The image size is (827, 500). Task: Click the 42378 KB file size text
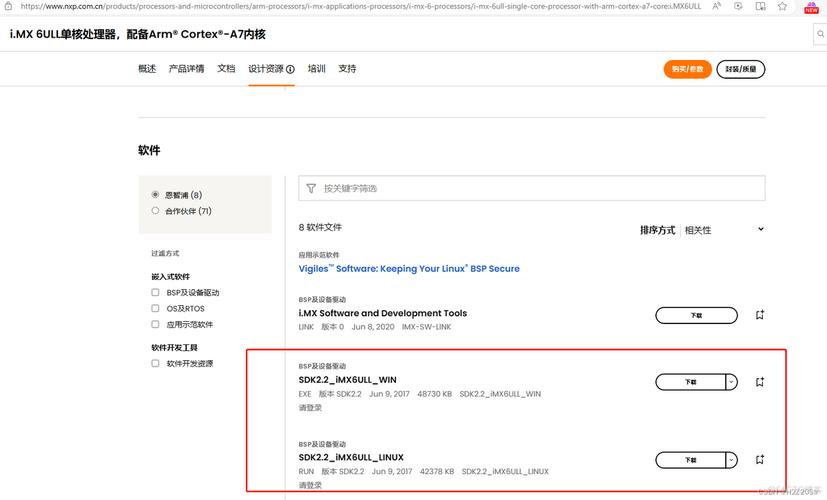click(x=437, y=472)
